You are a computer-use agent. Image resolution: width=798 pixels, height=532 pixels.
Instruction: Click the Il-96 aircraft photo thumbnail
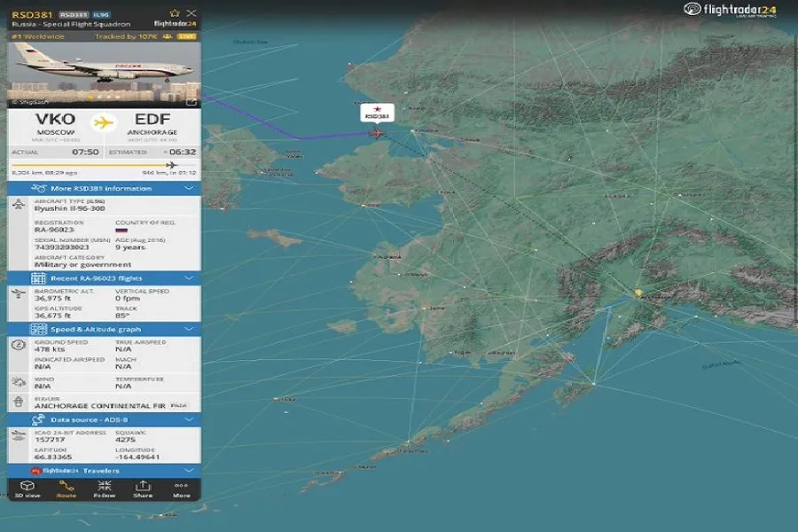104,74
